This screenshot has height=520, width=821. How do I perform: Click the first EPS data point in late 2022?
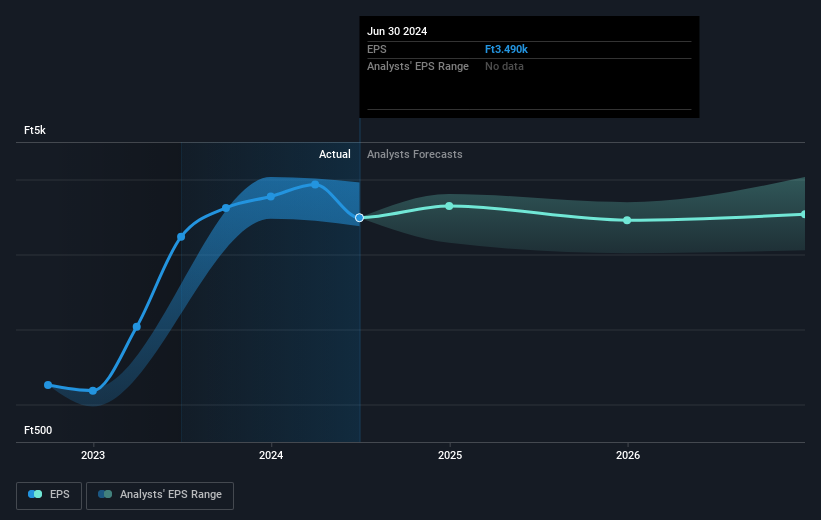(x=48, y=385)
